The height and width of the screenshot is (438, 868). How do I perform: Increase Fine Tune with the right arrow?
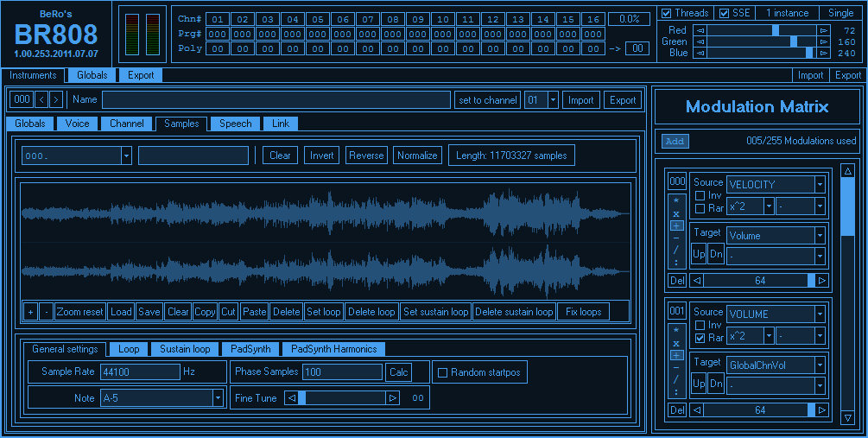(392, 397)
